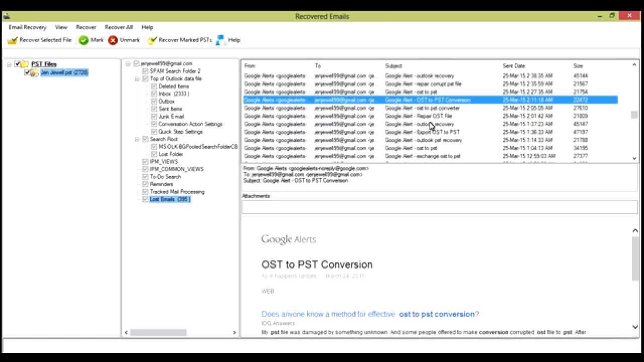Collapse the jenjewell99@gmail.com tree node
This screenshot has width=644, height=362.
tap(128, 64)
